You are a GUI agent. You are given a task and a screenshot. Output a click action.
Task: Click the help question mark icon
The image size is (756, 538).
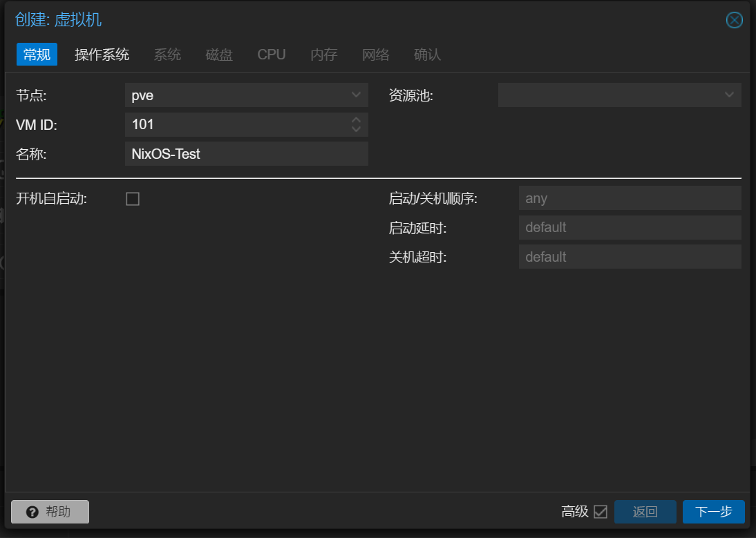point(32,512)
